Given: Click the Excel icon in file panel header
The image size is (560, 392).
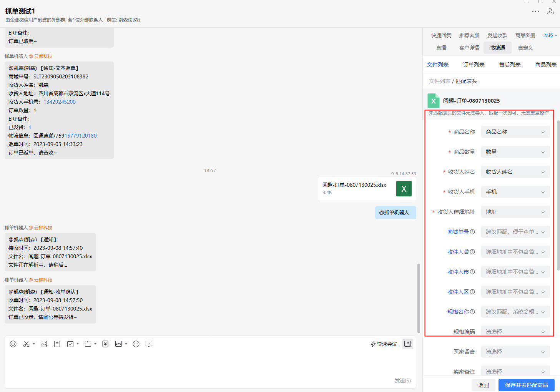Looking at the screenshot, I should tap(434, 101).
